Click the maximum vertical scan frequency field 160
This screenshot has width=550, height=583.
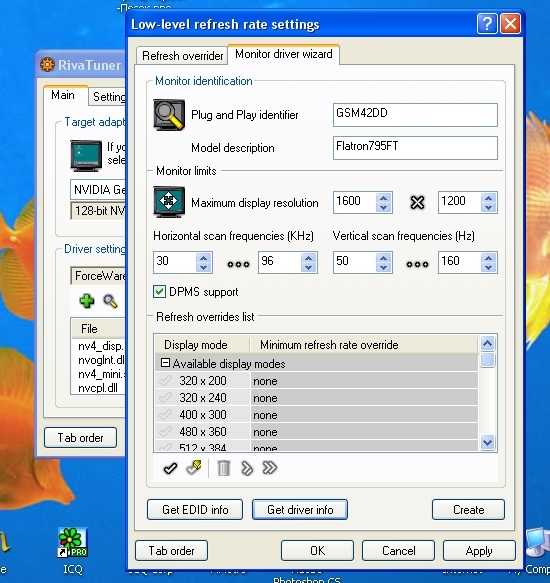click(x=460, y=262)
